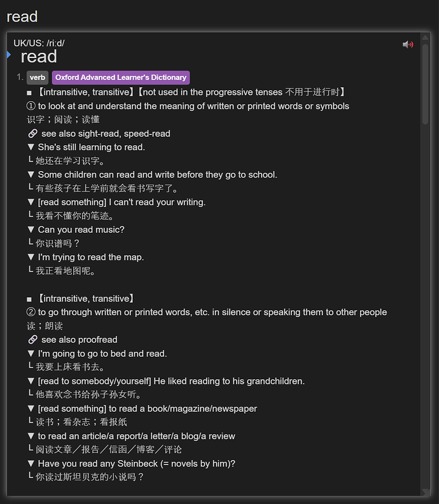Image resolution: width=439 pixels, height=504 pixels.
Task: Toggle 'He liked reading to his grandchildren' example
Action: pyautogui.click(x=31, y=381)
